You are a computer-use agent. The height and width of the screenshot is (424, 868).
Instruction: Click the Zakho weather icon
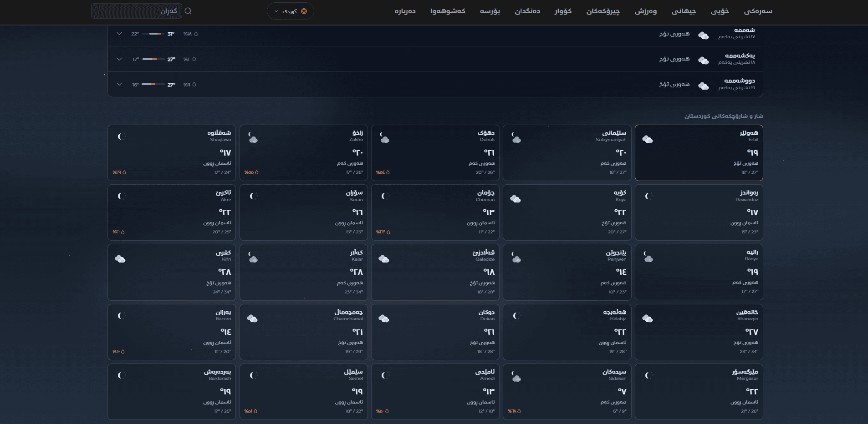coord(253,138)
